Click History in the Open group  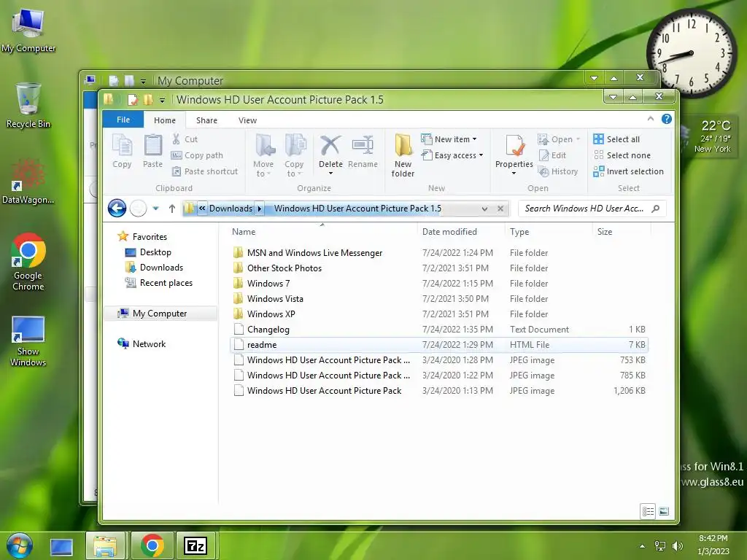click(557, 171)
